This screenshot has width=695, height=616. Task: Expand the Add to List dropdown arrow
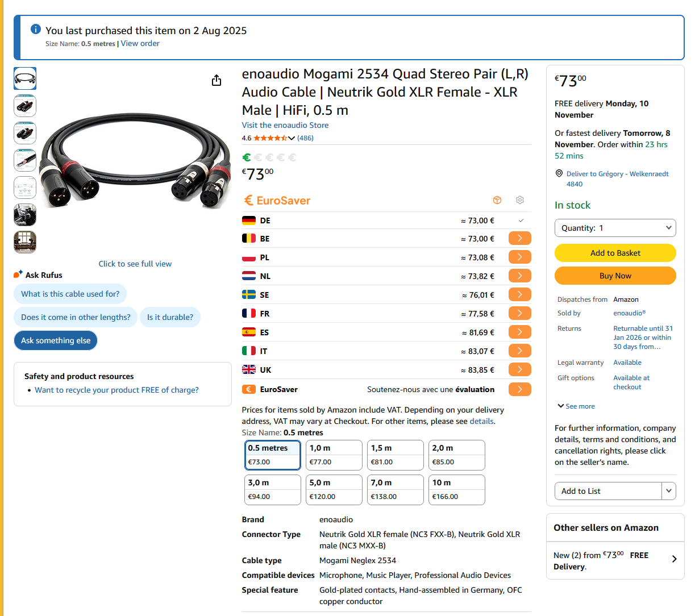point(669,491)
